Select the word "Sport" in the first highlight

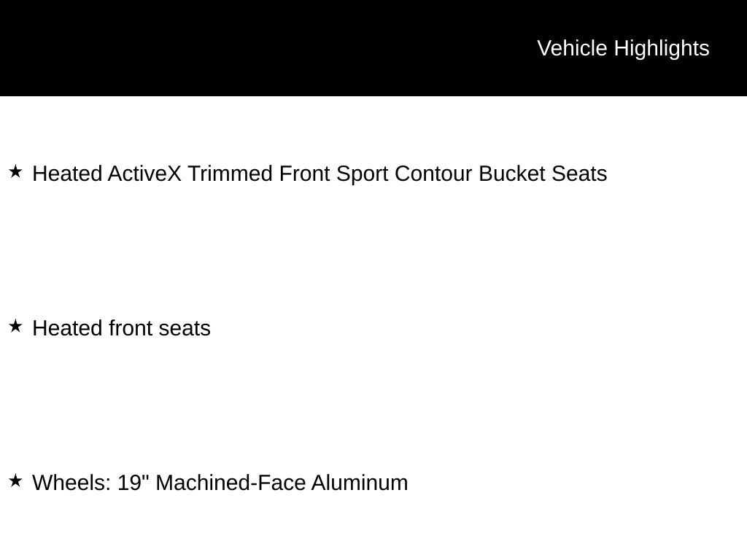pos(363,174)
